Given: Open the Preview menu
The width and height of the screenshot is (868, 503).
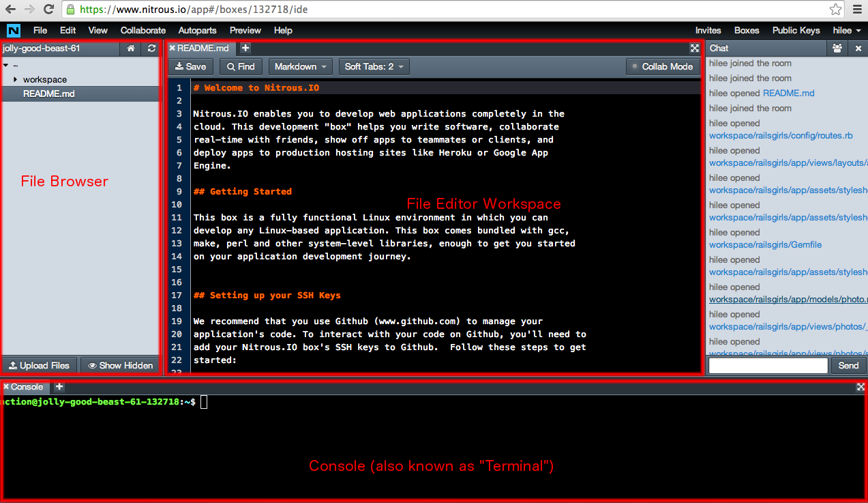Looking at the screenshot, I should click(245, 30).
